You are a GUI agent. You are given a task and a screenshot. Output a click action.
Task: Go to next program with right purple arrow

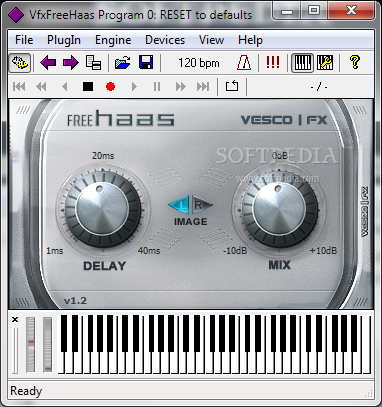71,63
